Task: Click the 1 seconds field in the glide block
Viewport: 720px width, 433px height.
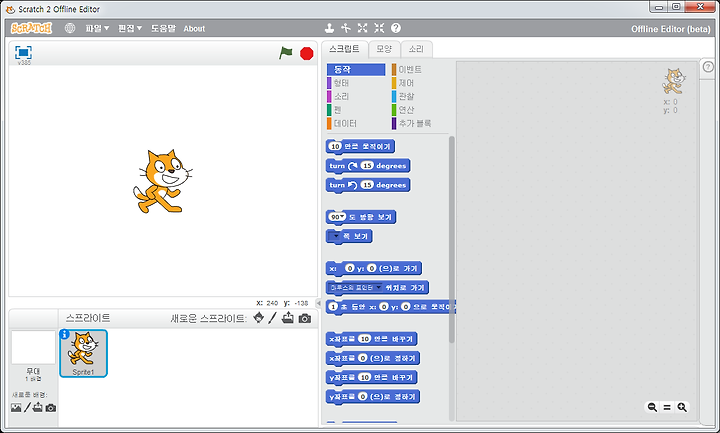Action: pos(333,306)
